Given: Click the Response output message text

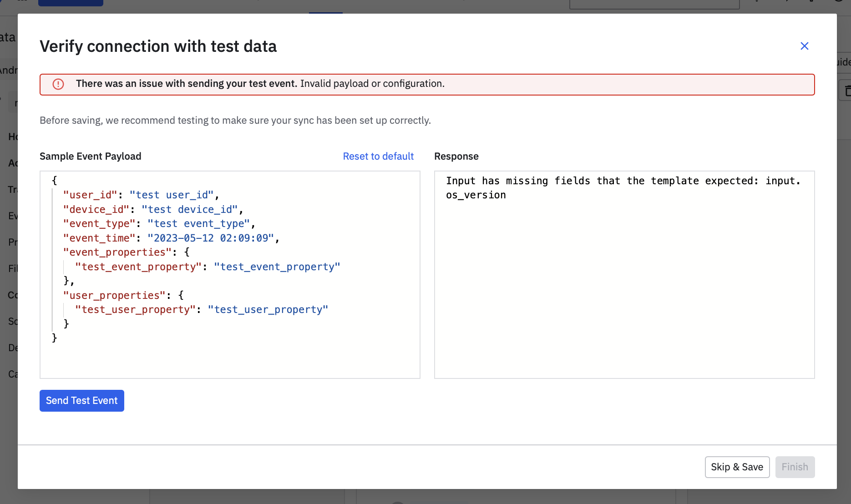Looking at the screenshot, I should (623, 188).
